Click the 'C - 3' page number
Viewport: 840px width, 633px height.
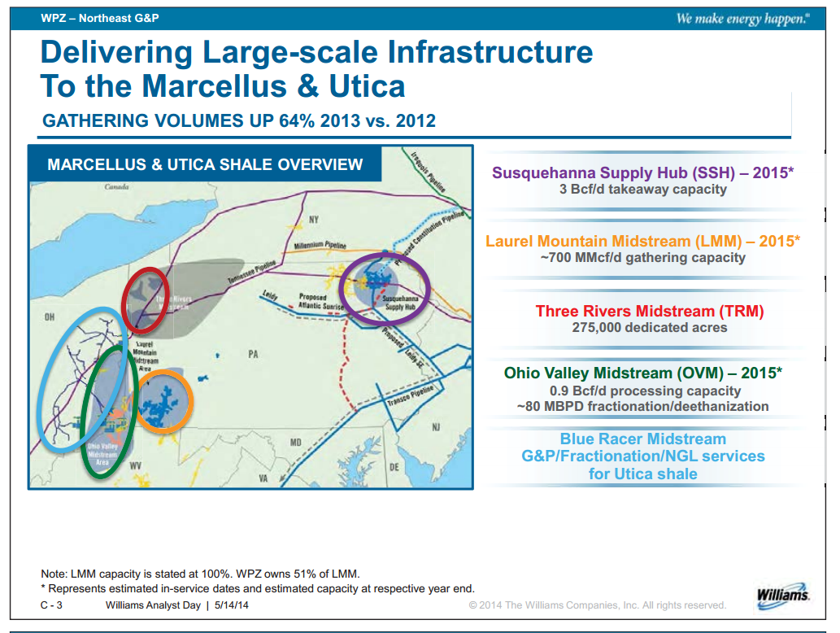click(x=51, y=605)
